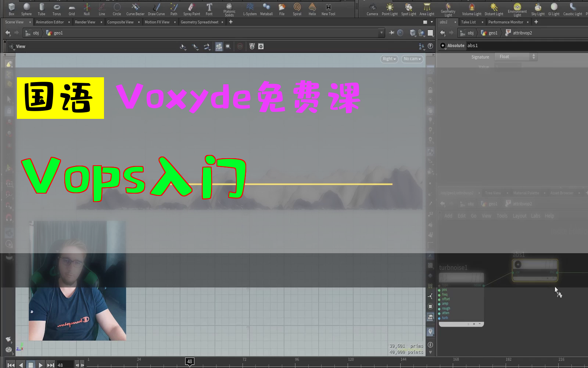This screenshot has height=368, width=588.
Task: Add a Spot Light
Action: tap(409, 9)
